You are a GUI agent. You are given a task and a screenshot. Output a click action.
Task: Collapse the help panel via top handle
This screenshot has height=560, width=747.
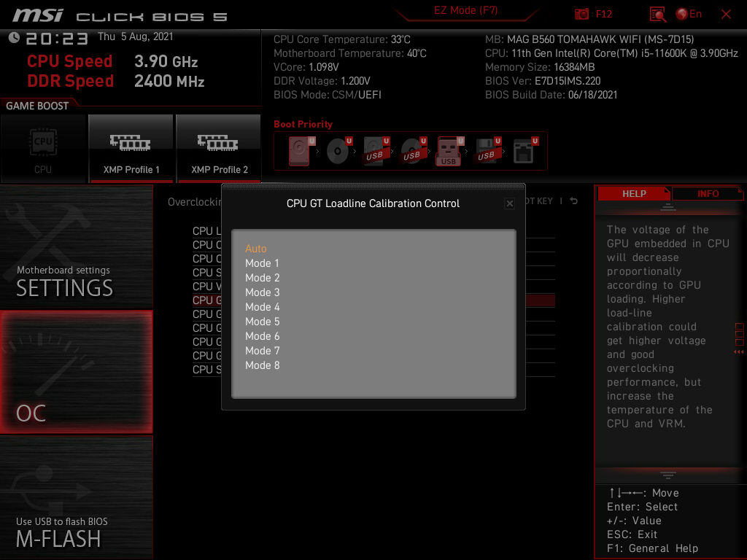coord(667,207)
